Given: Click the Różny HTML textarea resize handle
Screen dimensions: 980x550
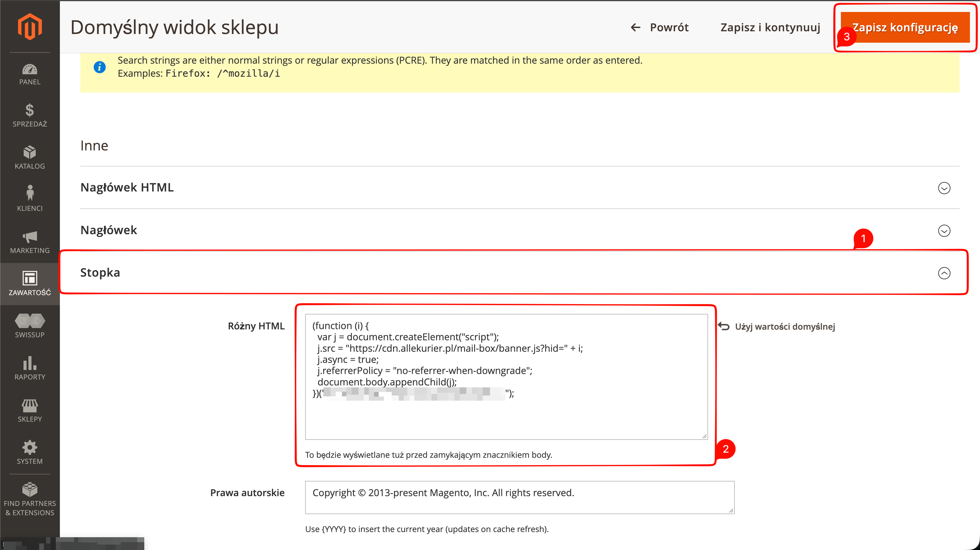Looking at the screenshot, I should (704, 436).
